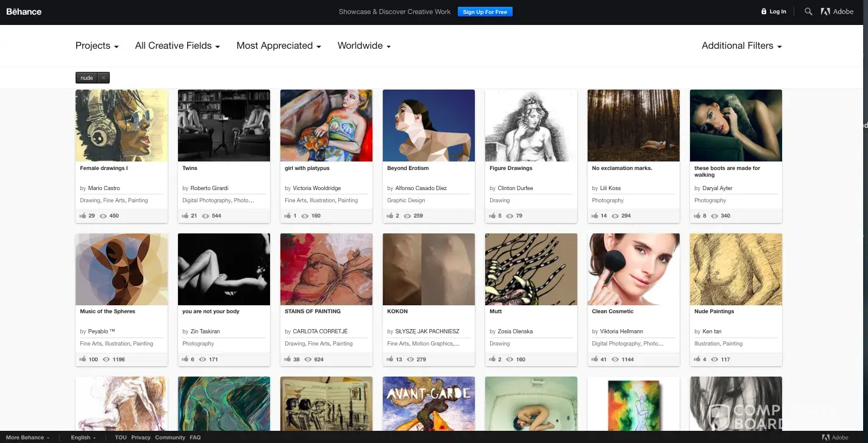Click views eye icon on Twins card
The image size is (868, 443).
click(205, 216)
